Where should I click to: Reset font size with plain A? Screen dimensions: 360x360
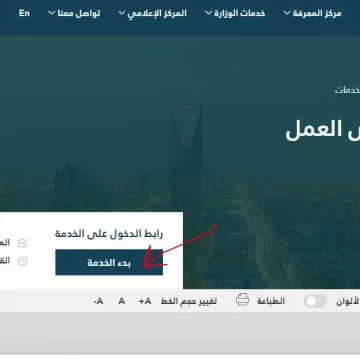tap(122, 301)
